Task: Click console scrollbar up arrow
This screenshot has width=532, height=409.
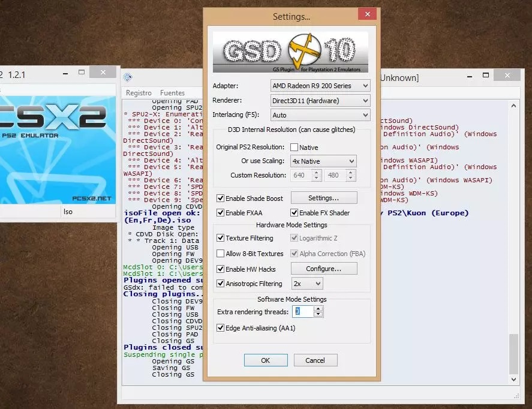Action: [513, 106]
